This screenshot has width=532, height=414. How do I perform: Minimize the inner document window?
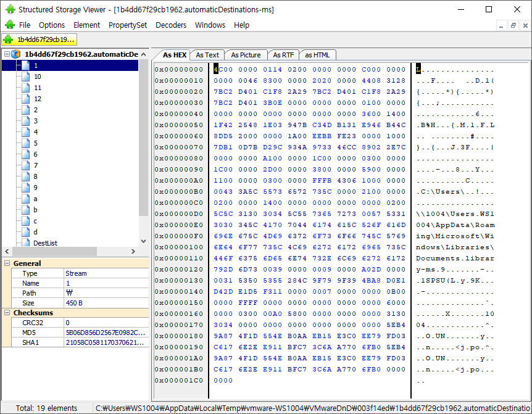501,25
